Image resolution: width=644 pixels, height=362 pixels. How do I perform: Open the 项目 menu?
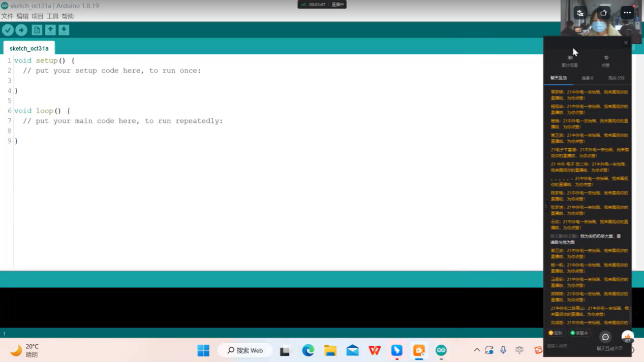38,16
